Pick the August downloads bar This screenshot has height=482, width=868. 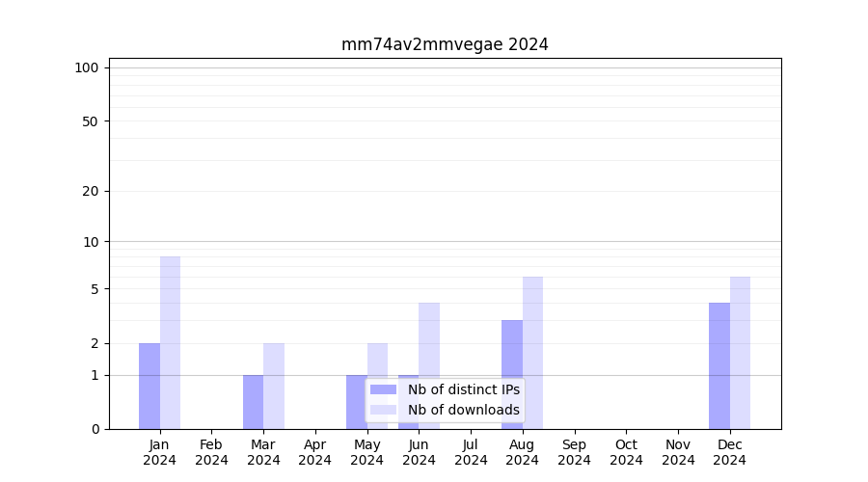pos(532,352)
